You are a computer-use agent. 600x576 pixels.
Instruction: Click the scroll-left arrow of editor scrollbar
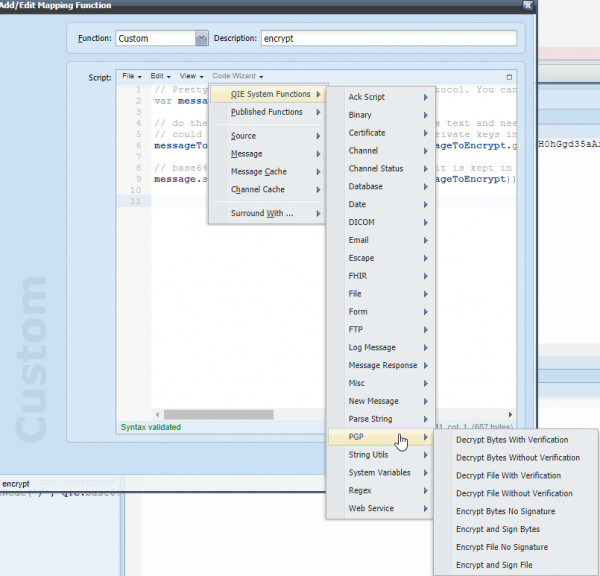pos(157,414)
